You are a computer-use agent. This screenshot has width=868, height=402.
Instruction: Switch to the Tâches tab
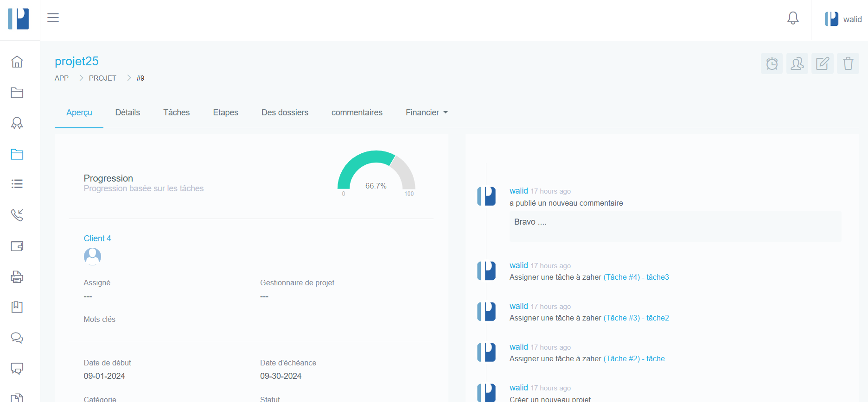[176, 113]
